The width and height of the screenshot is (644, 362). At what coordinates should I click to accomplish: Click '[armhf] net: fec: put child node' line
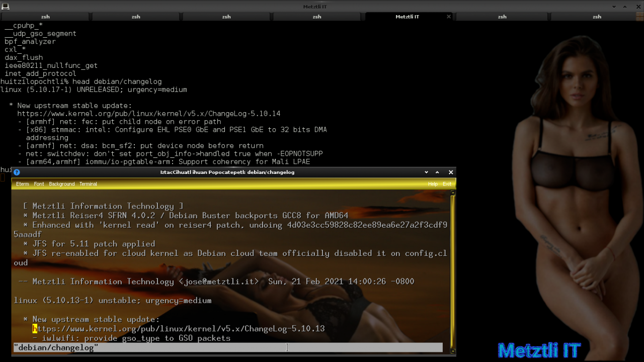119,122
